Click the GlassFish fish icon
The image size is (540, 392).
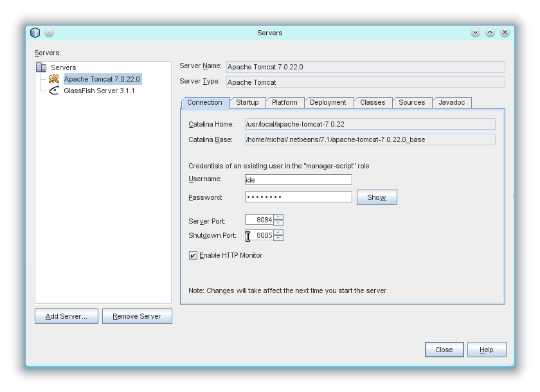tap(55, 91)
